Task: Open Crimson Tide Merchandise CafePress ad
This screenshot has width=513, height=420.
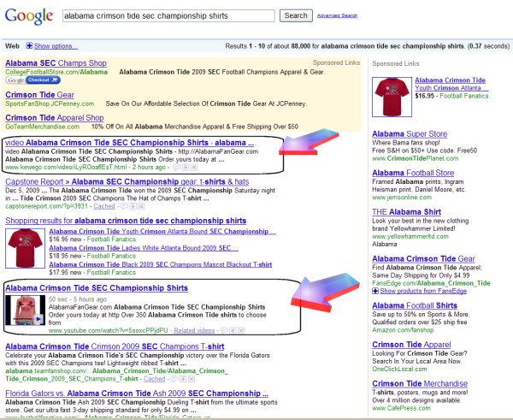Action: tap(420, 383)
